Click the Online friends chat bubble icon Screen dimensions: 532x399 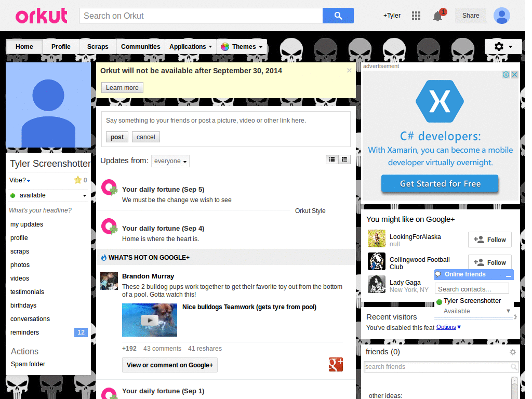[x=438, y=274]
